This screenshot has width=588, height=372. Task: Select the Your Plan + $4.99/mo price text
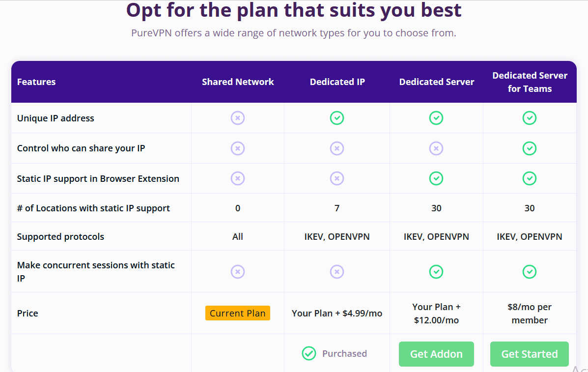point(337,313)
